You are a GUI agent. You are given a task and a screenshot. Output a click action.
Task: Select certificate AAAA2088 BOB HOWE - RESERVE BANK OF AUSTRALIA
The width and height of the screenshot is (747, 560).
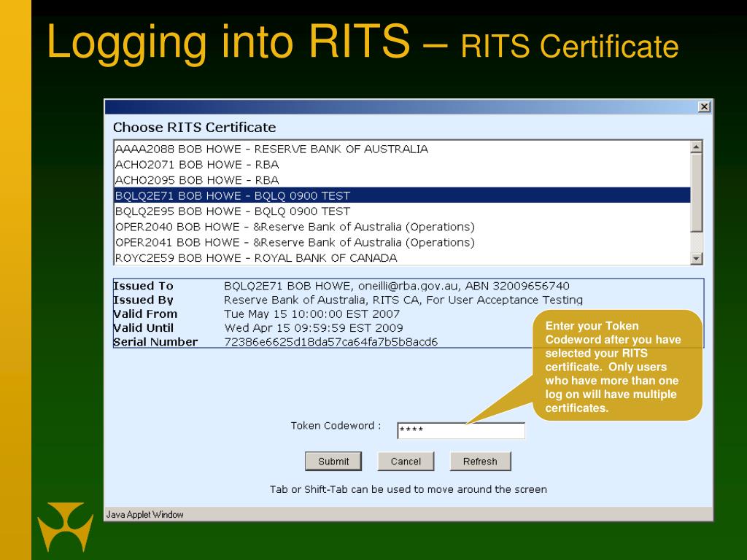[x=402, y=149]
